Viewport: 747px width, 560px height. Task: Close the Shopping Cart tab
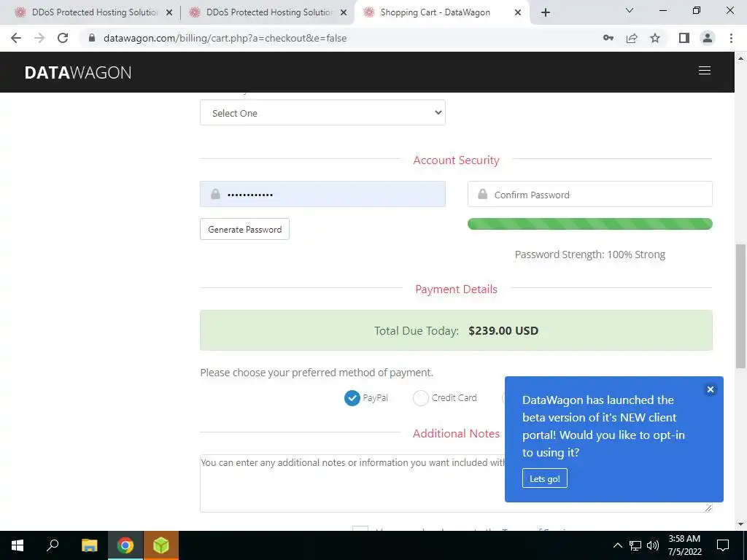[518, 13]
